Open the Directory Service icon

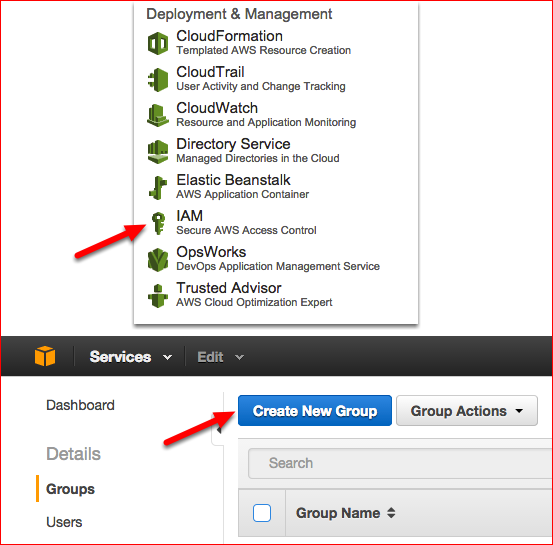158,152
